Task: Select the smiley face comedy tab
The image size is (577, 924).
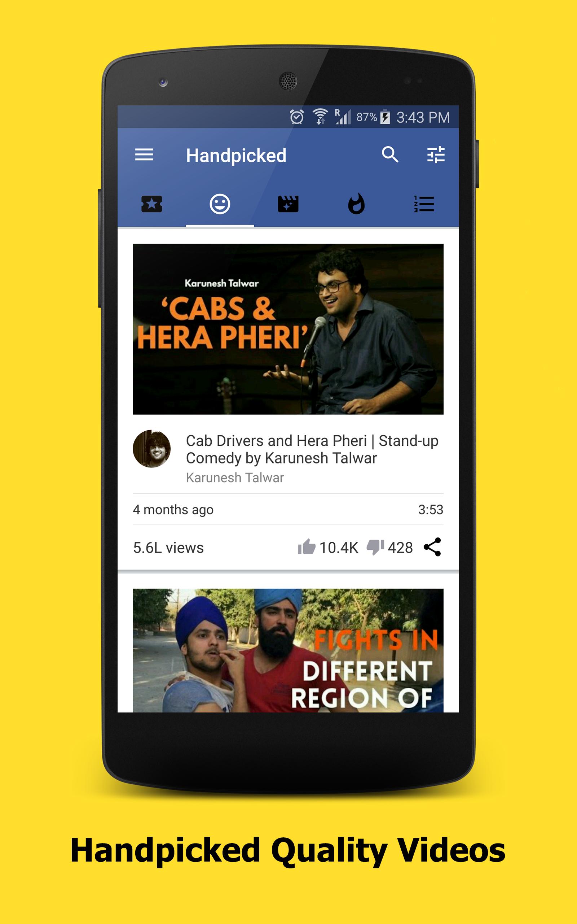Action: pos(220,204)
